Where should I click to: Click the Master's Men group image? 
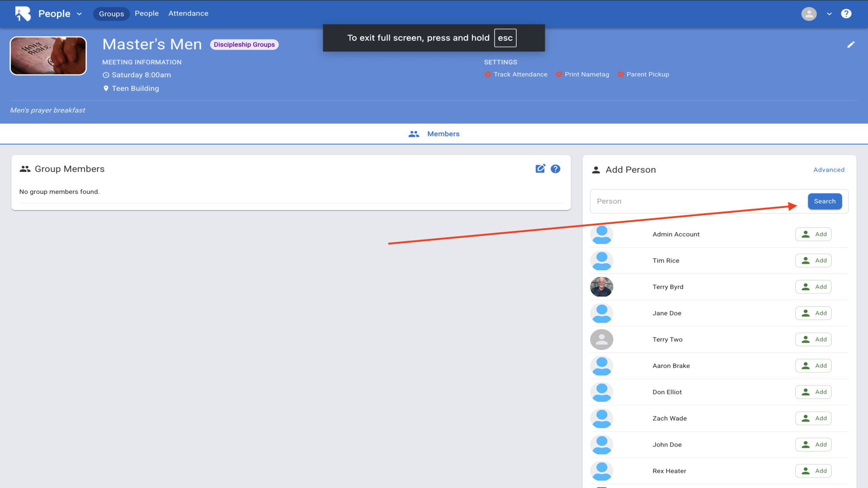click(48, 56)
